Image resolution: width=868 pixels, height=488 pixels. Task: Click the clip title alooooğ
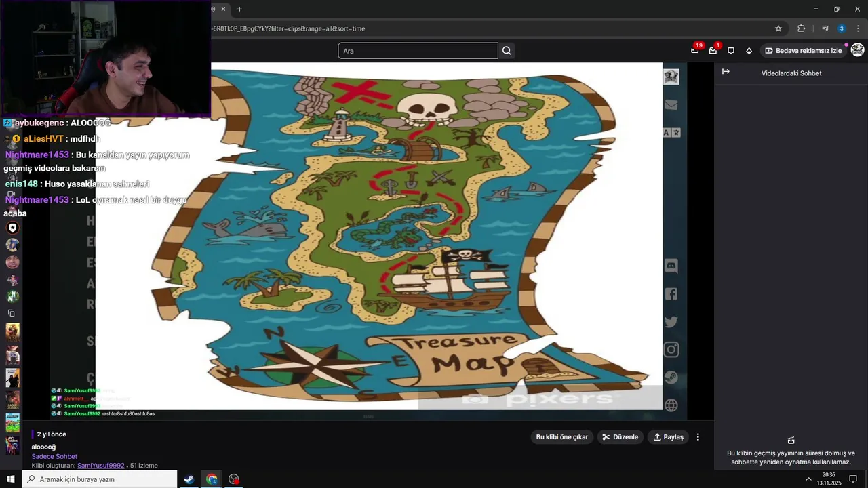coord(43,447)
